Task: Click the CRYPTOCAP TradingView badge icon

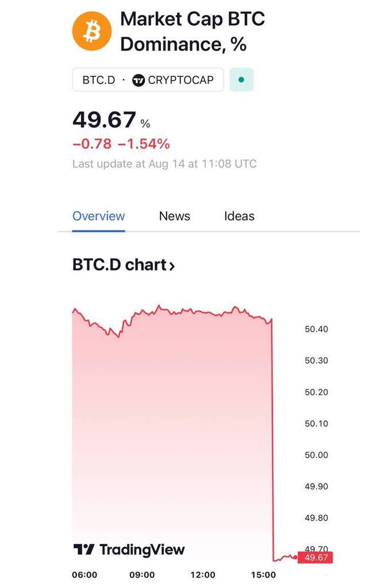Action: [x=139, y=80]
